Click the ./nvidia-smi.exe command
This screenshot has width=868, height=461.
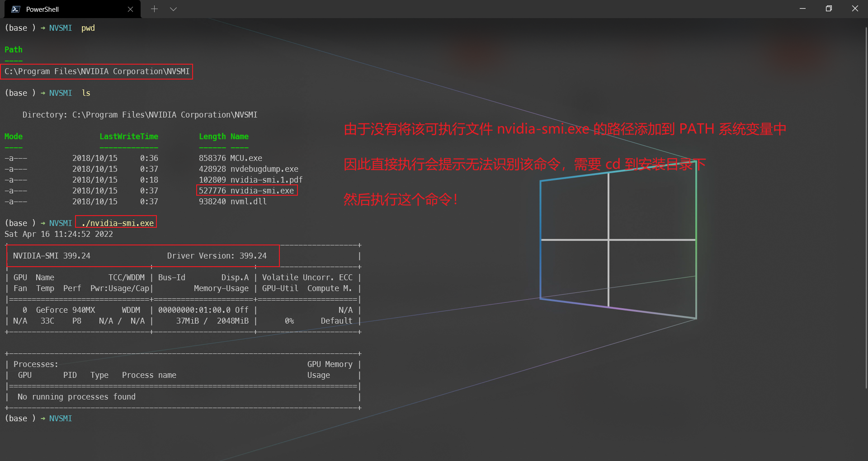118,223
